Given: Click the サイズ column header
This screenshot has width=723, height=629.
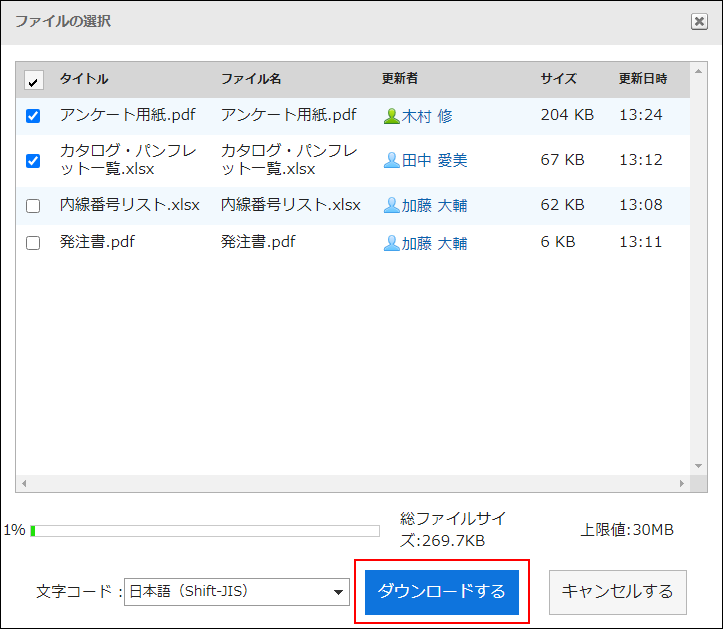Looking at the screenshot, I should click(x=558, y=78).
